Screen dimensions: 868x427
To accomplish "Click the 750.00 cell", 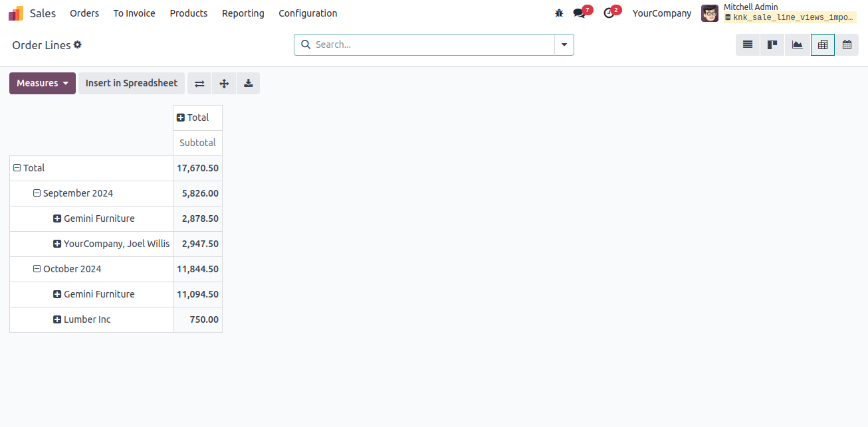I will click(197, 319).
